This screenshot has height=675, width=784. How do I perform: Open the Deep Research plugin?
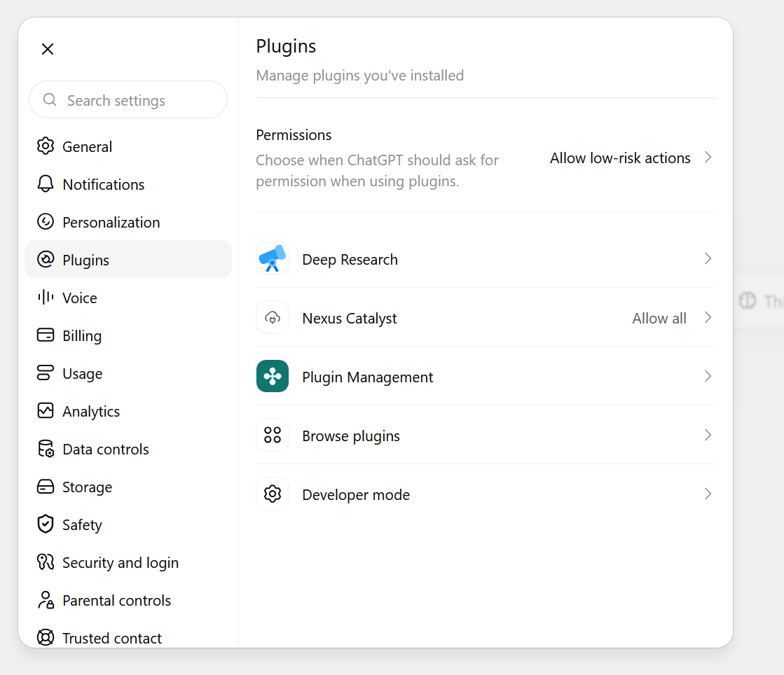(486, 259)
